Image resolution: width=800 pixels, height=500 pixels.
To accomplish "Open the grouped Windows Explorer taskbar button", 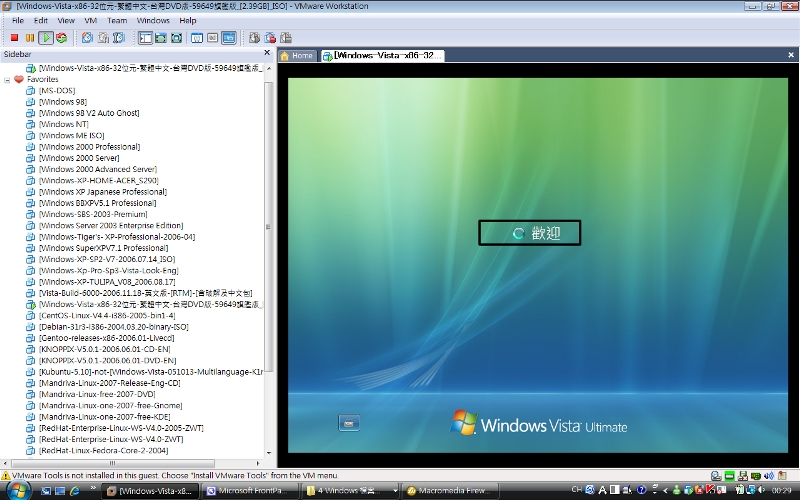I will [349, 491].
